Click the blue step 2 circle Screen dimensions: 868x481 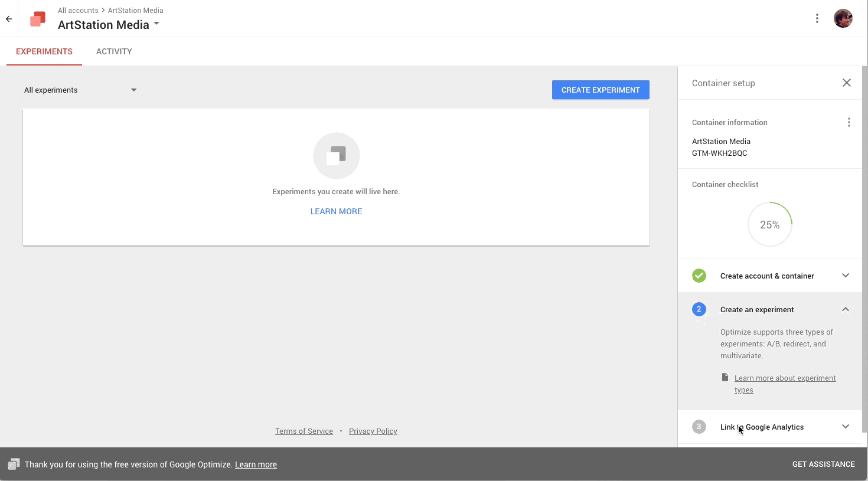click(699, 309)
